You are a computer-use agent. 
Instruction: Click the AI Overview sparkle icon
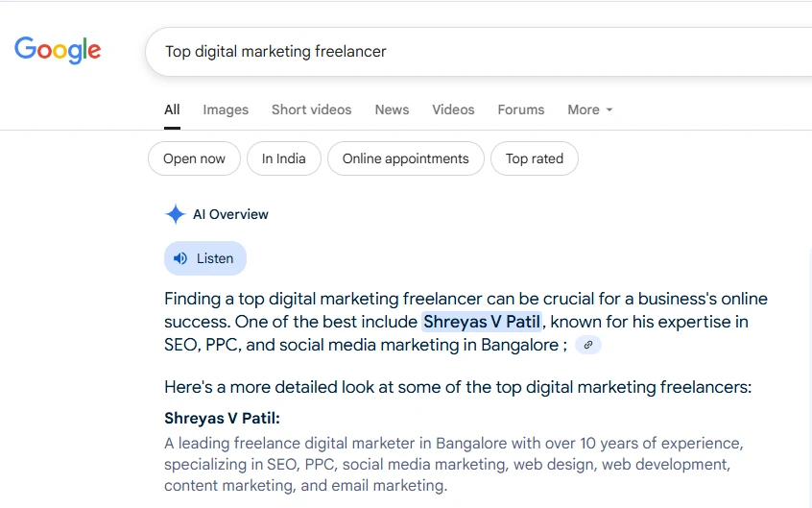176,214
